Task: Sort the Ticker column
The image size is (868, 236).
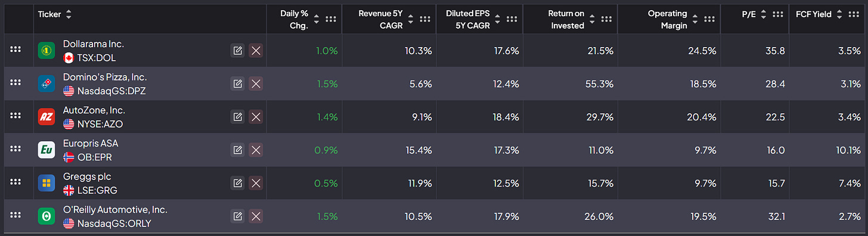Action: (69, 14)
